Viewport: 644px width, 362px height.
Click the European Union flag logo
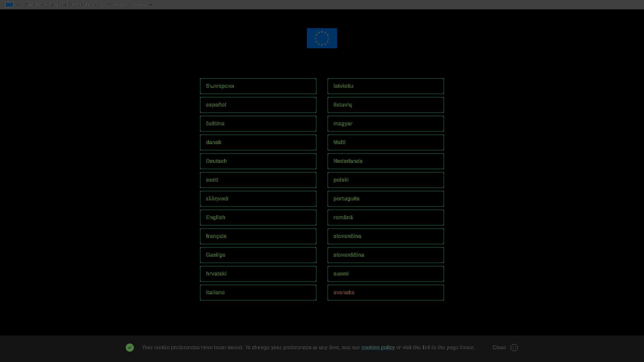click(322, 38)
